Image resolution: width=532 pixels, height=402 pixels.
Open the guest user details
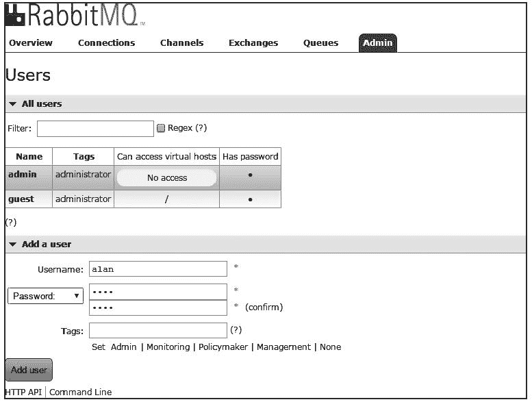(x=21, y=199)
